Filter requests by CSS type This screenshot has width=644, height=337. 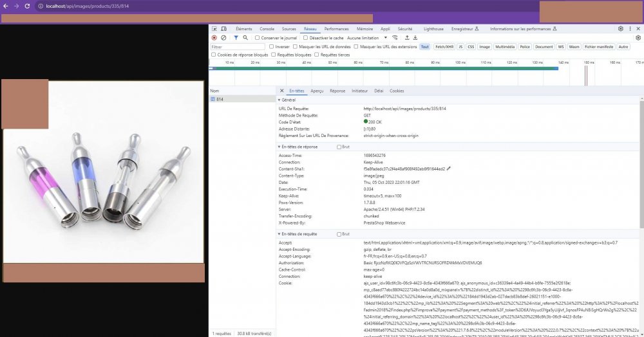pyautogui.click(x=471, y=47)
